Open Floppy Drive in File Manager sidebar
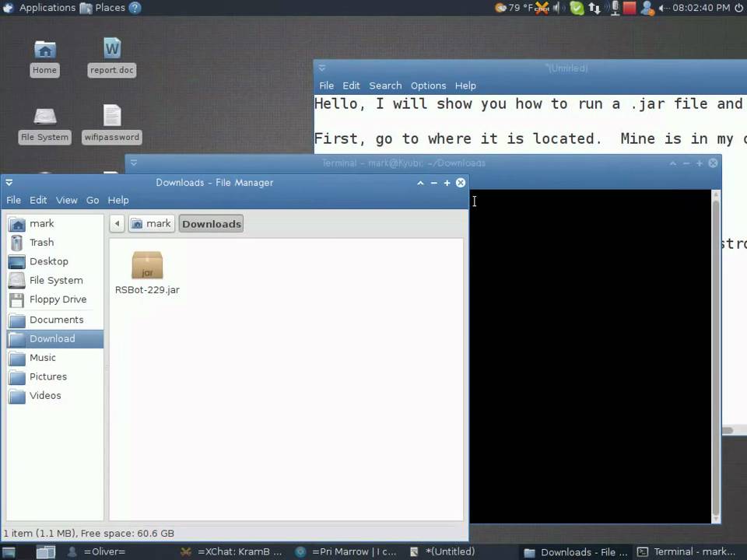 point(54,299)
